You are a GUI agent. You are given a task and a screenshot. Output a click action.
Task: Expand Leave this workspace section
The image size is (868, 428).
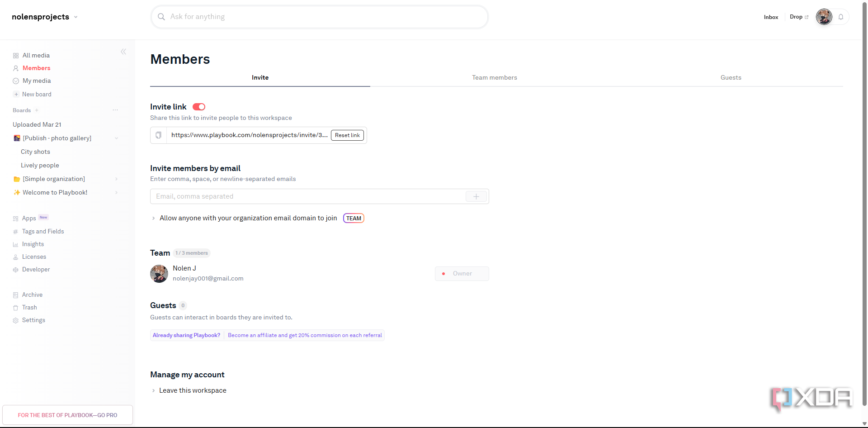[154, 390]
